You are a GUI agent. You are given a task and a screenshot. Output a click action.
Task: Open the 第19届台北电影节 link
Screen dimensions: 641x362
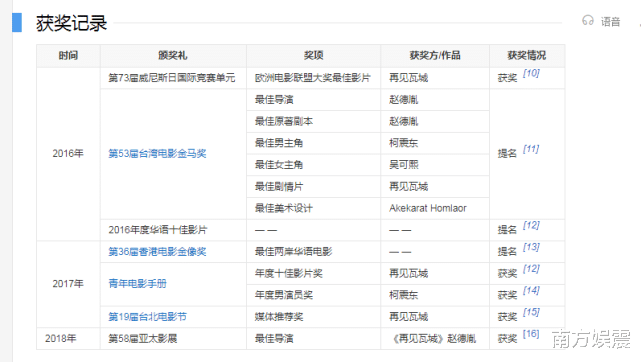(148, 317)
